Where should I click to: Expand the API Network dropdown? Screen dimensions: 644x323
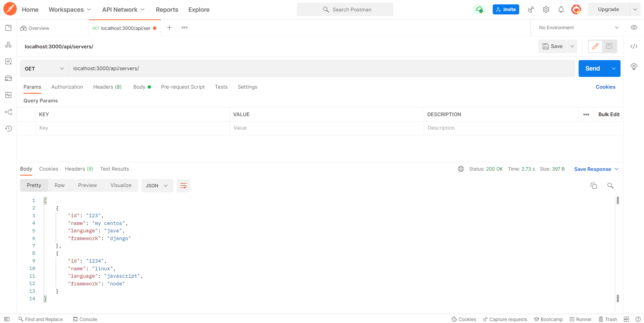(123, 10)
